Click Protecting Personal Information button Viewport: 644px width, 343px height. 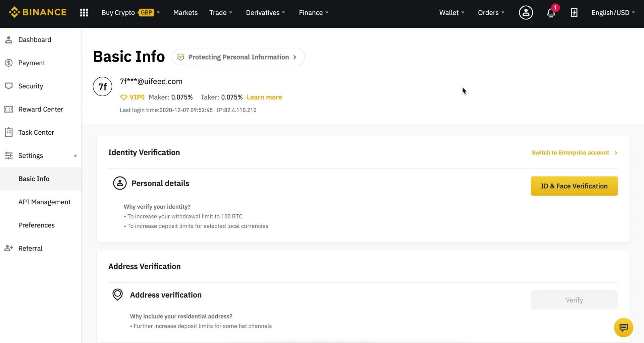(238, 57)
